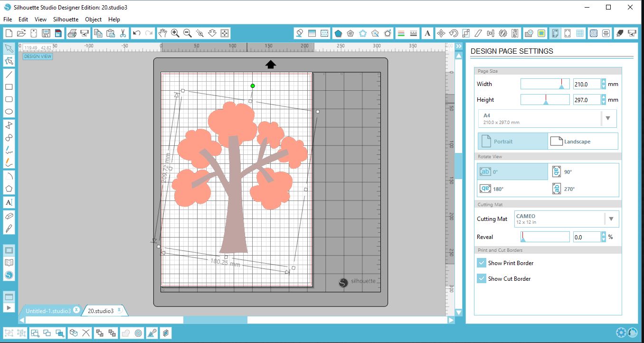This screenshot has width=644, height=343.
Task: Select the Fill Color tool
Action: [299, 33]
